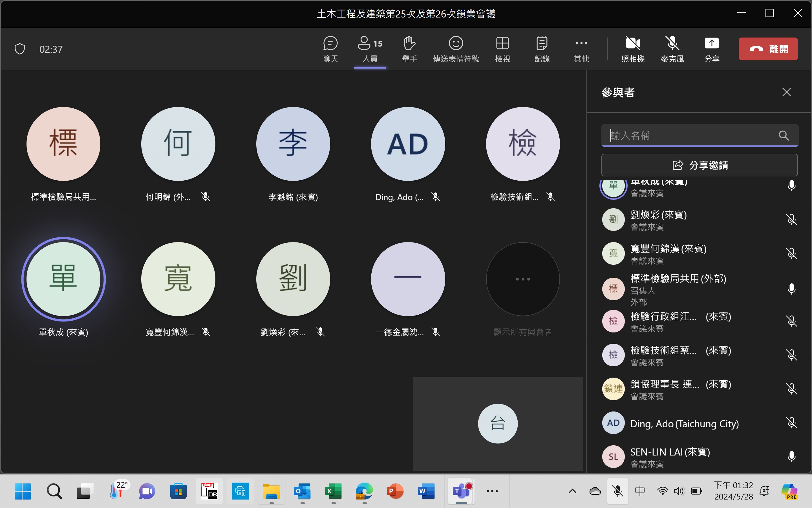
Task: Click mic icon for Ding, Ado (Taichung City)
Action: 791,423
